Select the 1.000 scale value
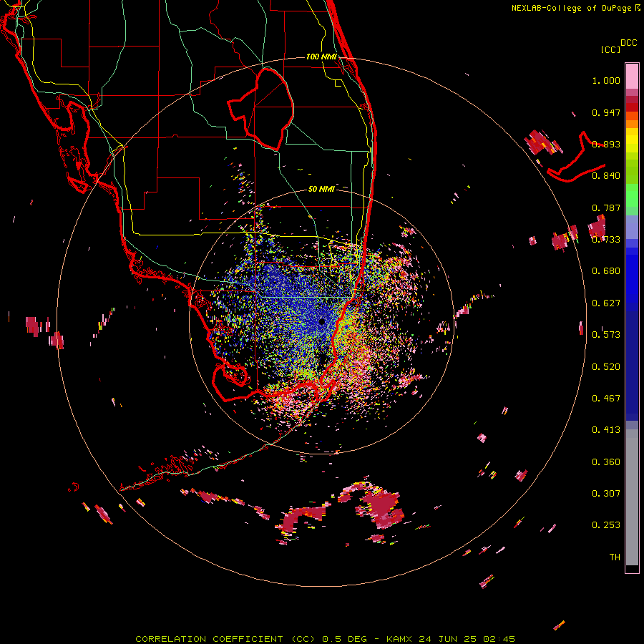The width and height of the screenshot is (644, 644). click(606, 80)
